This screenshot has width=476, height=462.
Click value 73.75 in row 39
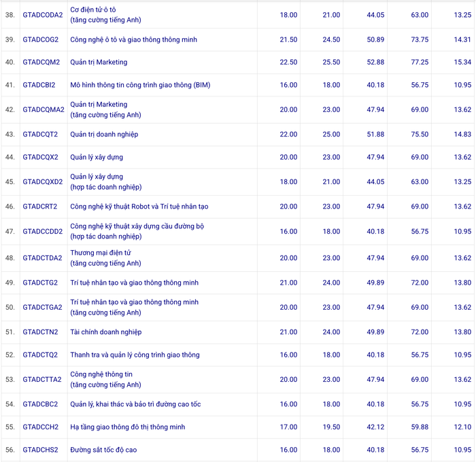[420, 39]
